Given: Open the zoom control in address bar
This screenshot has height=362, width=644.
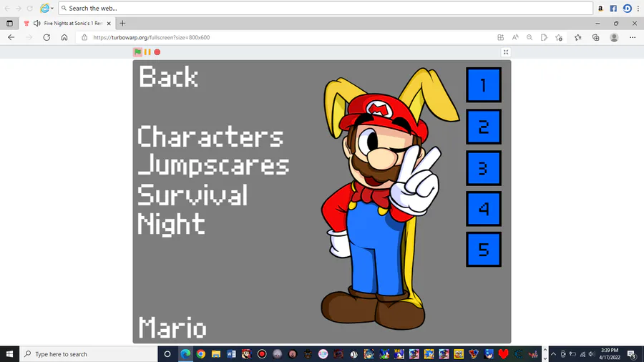Looking at the screenshot, I should tap(530, 37).
